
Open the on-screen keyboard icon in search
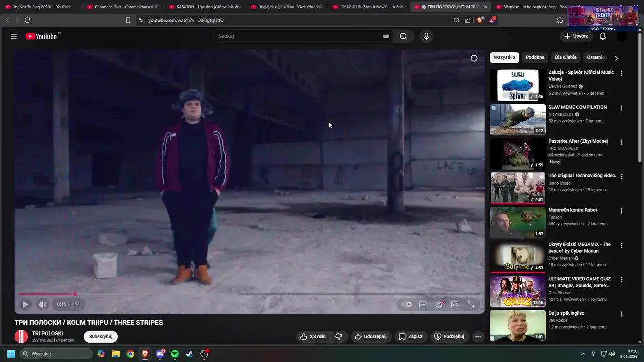click(x=386, y=36)
